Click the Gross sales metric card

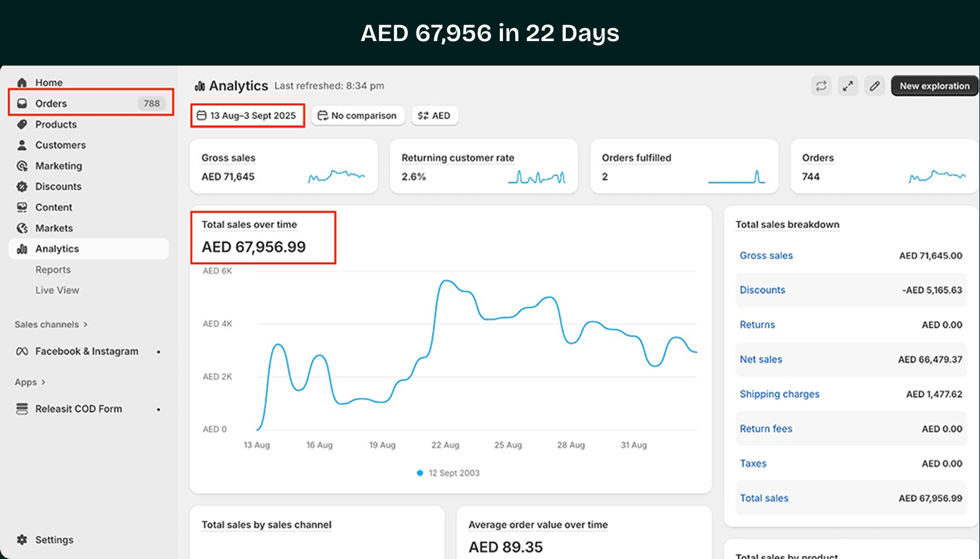point(283,167)
